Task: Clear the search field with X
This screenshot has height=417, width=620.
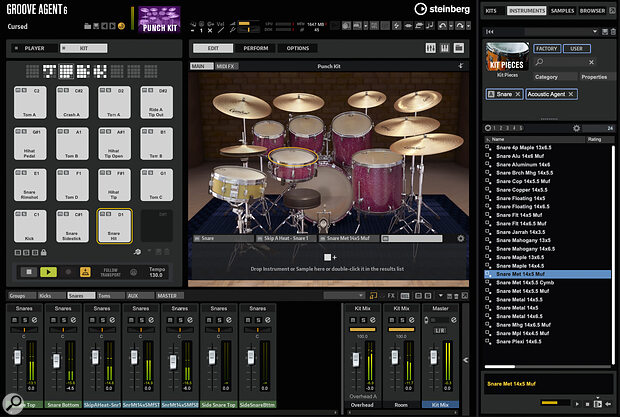Action: click(591, 62)
